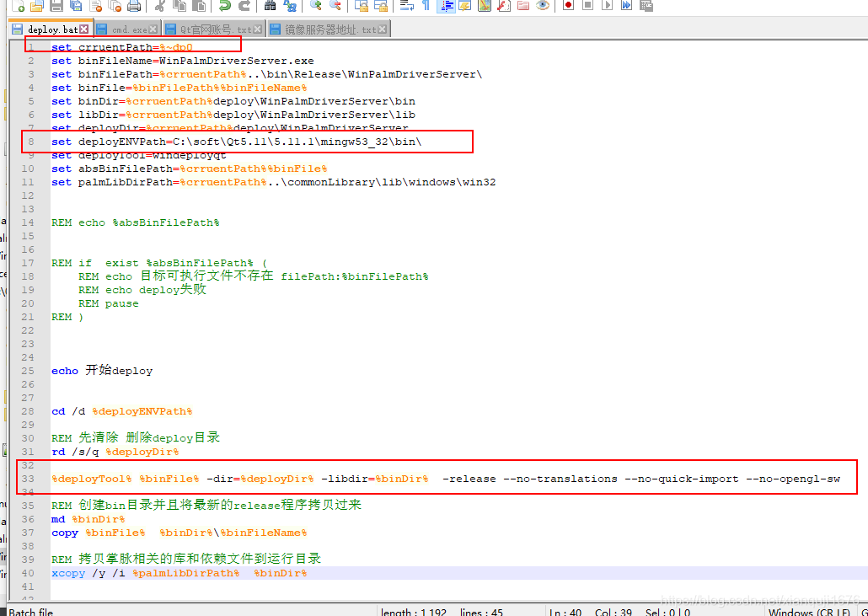The image size is (868, 616).
Task: Open the Replace dialog toolbar icon
Action: pos(290,6)
